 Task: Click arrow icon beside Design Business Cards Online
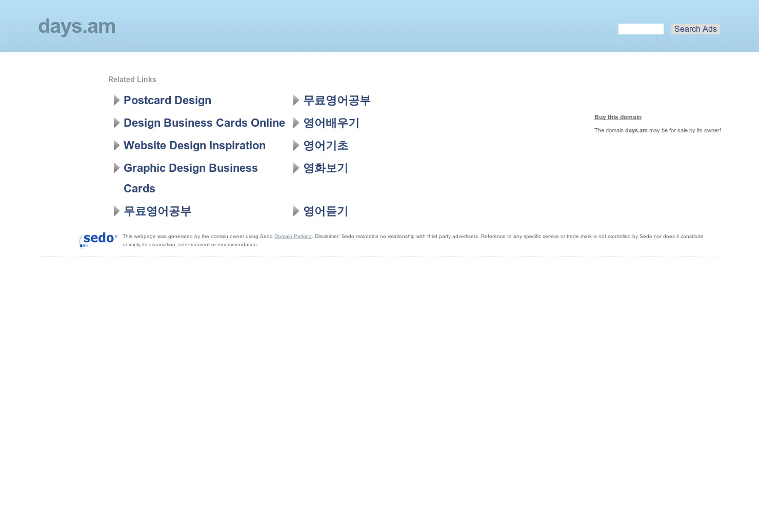point(116,123)
